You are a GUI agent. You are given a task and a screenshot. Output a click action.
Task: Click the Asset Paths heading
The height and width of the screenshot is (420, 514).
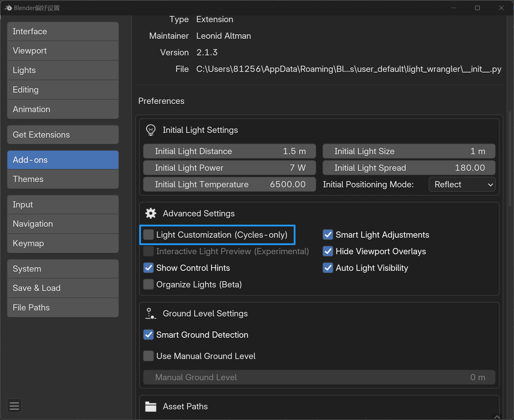point(185,406)
